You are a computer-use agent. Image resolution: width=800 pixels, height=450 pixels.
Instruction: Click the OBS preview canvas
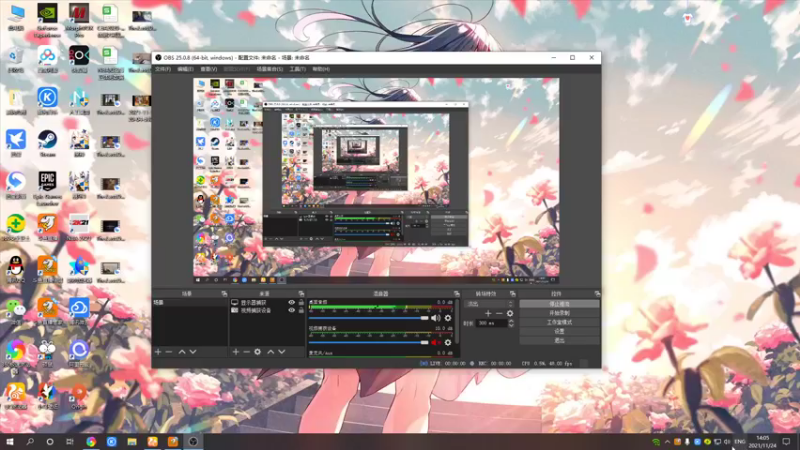[x=376, y=181]
